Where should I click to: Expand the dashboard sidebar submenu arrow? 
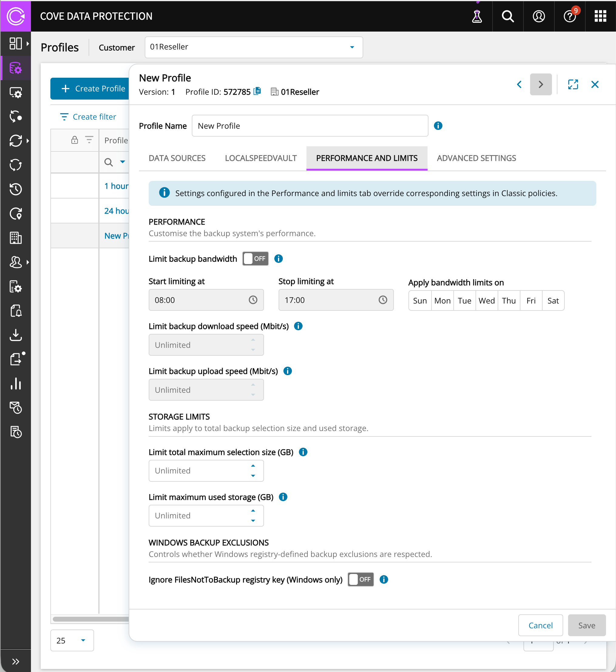point(28,43)
